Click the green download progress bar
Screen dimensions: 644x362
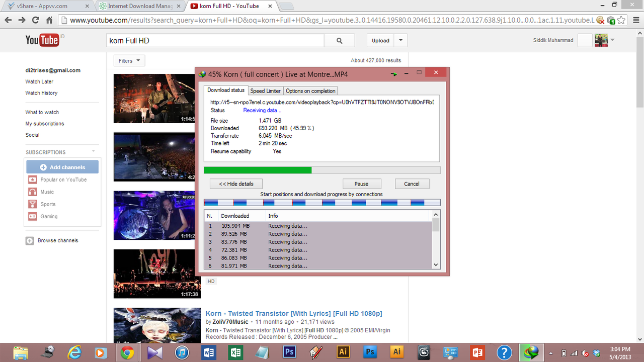(322, 170)
